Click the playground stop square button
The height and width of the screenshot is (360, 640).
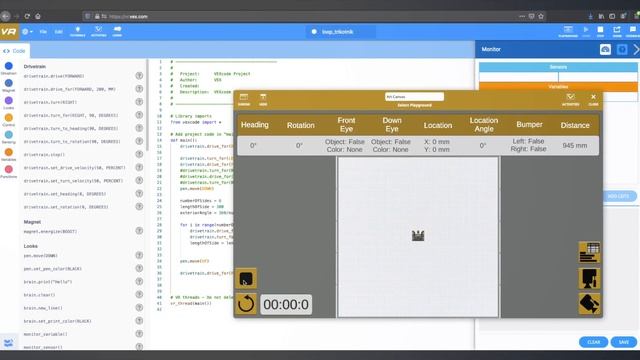pos(246,279)
